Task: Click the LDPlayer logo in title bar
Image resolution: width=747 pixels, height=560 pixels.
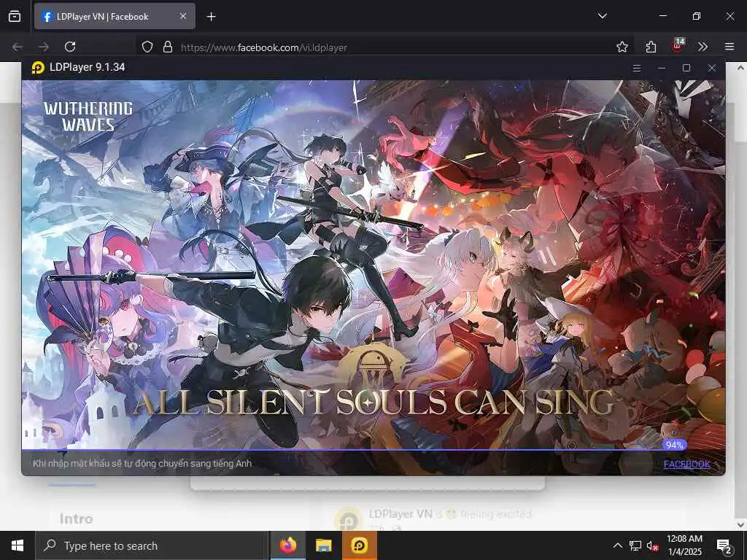Action: pos(38,68)
